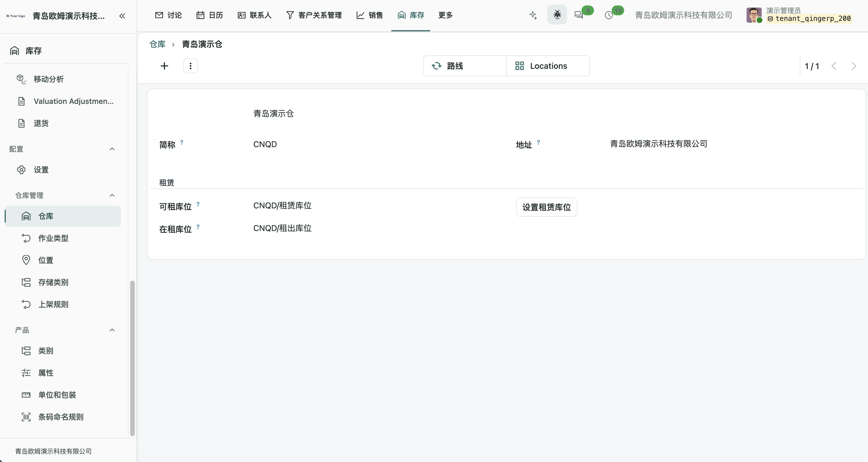Click the 简称 help question mark
This screenshot has height=462, width=868.
(x=182, y=142)
